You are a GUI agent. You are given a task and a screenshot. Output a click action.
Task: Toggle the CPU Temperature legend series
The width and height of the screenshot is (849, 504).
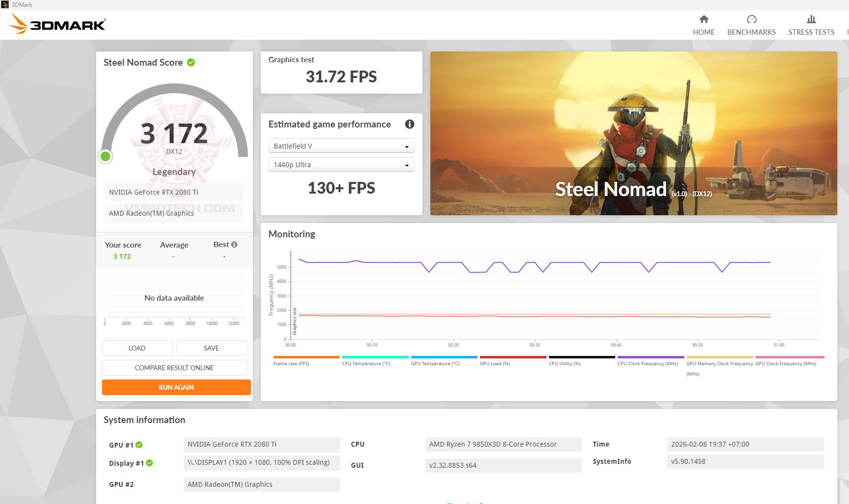[x=375, y=361]
